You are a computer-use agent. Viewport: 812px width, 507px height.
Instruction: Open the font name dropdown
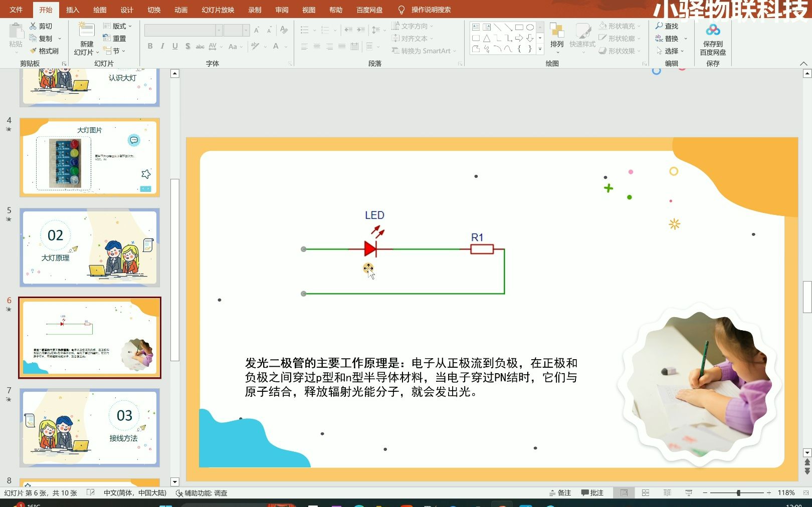[219, 30]
